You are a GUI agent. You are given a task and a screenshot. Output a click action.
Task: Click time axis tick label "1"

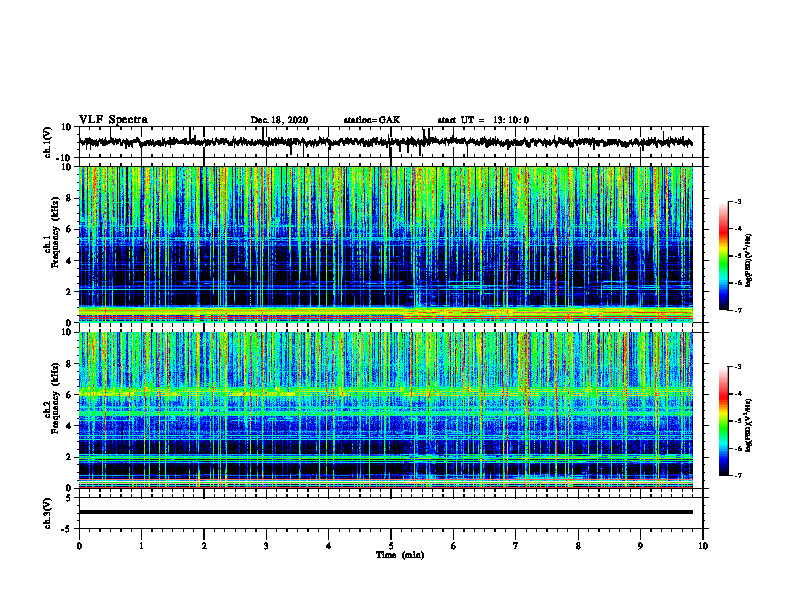141,546
